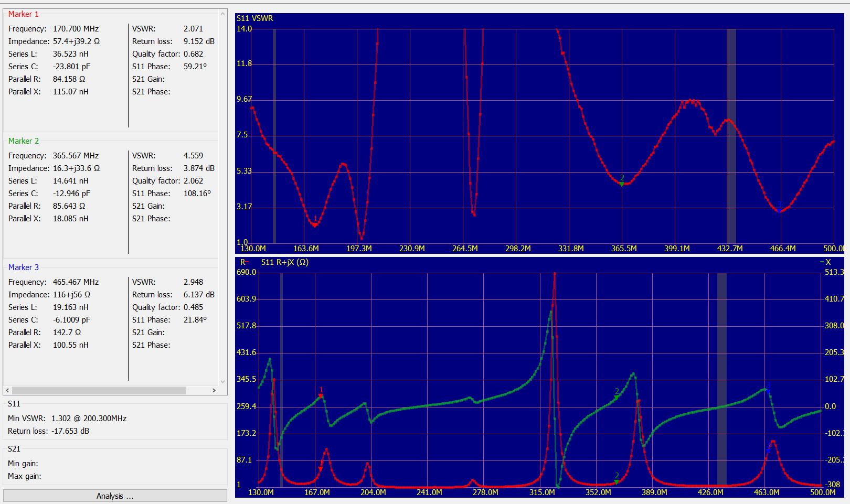
Task: Click the frequency value 170.700 MHz
Action: pyautogui.click(x=76, y=29)
